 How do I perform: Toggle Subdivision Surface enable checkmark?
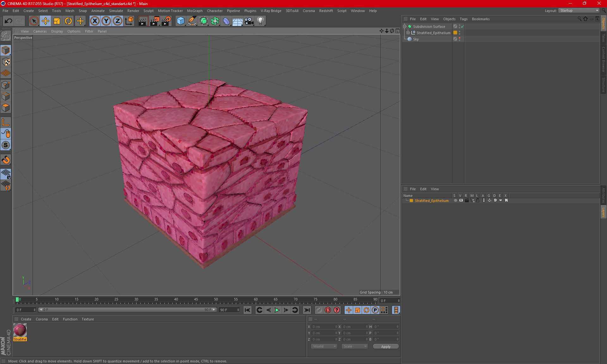[462, 27]
